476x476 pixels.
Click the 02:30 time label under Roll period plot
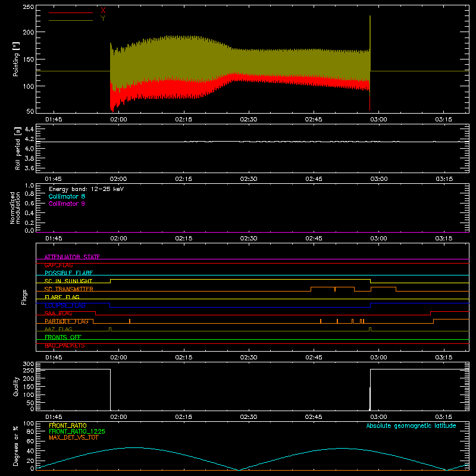(x=249, y=179)
